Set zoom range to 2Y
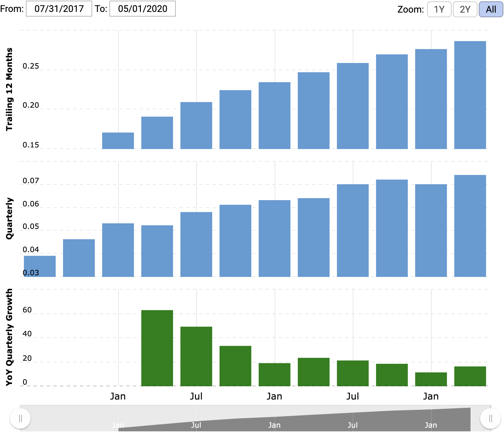504x432 pixels. 465,9
